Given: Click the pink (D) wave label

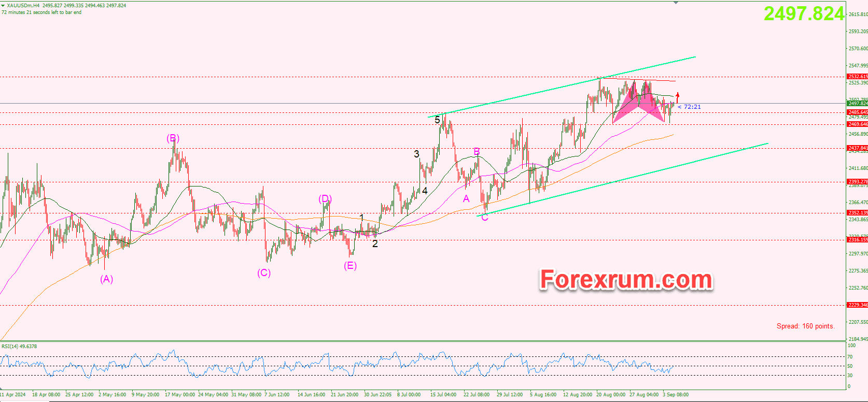Looking at the screenshot, I should [325, 199].
